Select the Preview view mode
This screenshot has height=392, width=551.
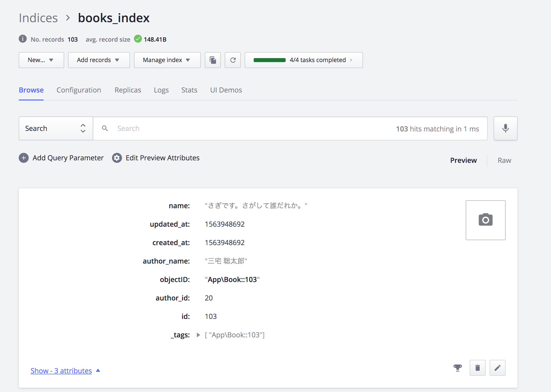point(463,160)
